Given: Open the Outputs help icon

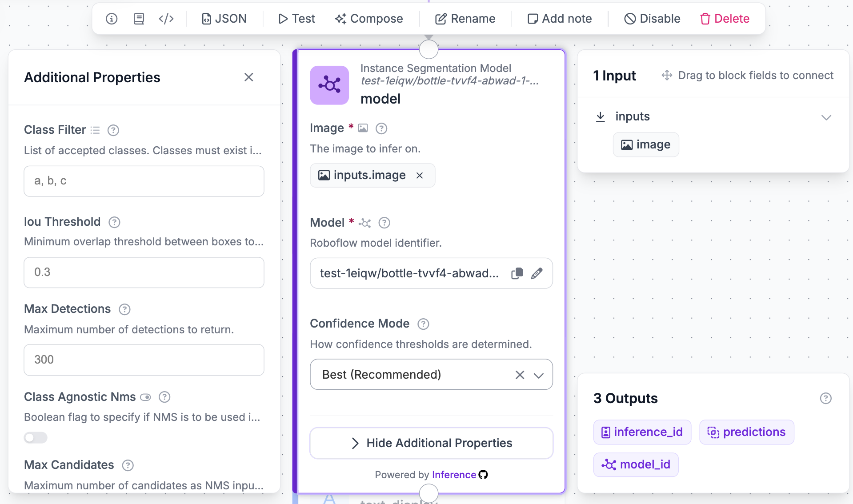Looking at the screenshot, I should [826, 398].
